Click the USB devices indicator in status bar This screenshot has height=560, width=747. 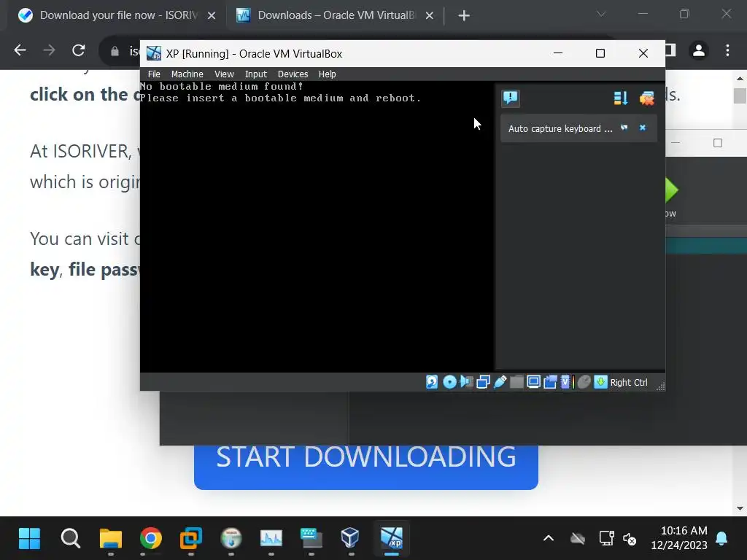click(x=500, y=382)
